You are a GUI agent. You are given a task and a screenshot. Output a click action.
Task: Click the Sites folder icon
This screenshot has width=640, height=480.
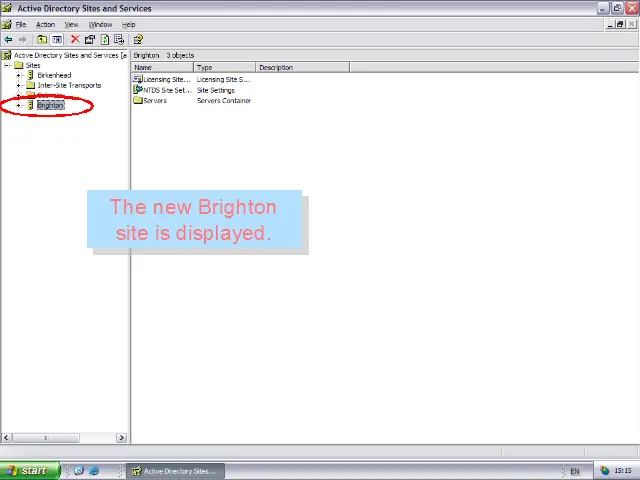19,65
